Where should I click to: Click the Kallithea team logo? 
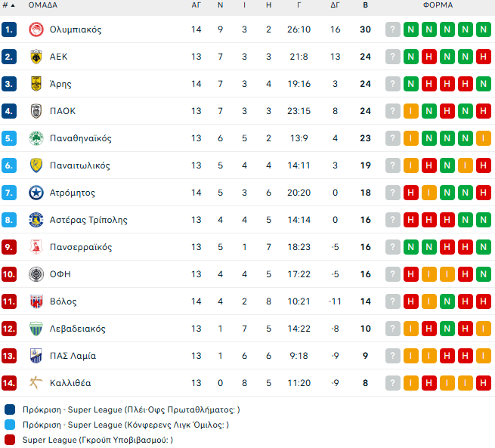[36, 383]
